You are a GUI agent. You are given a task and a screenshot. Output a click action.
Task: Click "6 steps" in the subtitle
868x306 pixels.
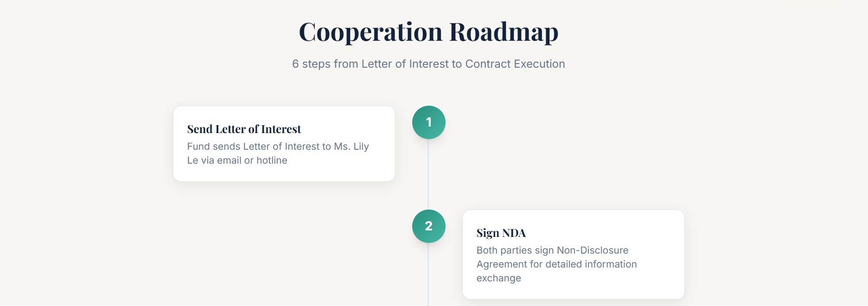pyautogui.click(x=311, y=64)
